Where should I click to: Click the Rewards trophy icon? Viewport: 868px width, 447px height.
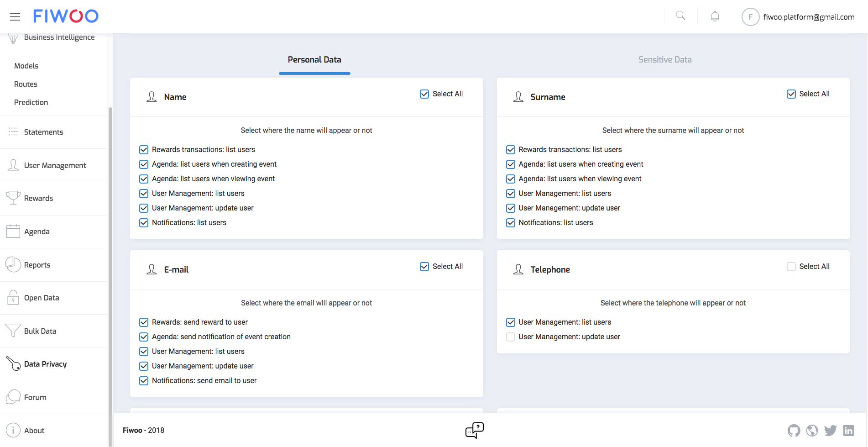(13, 198)
